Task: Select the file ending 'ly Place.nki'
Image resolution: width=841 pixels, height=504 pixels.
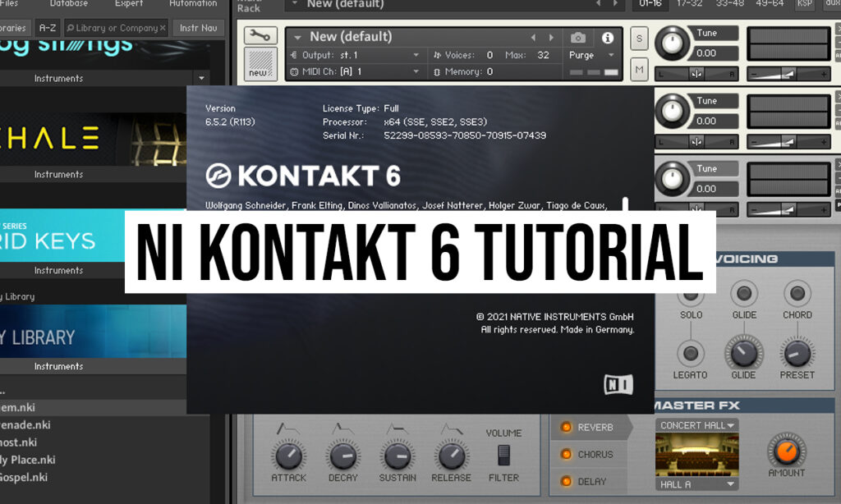Action: (27, 460)
